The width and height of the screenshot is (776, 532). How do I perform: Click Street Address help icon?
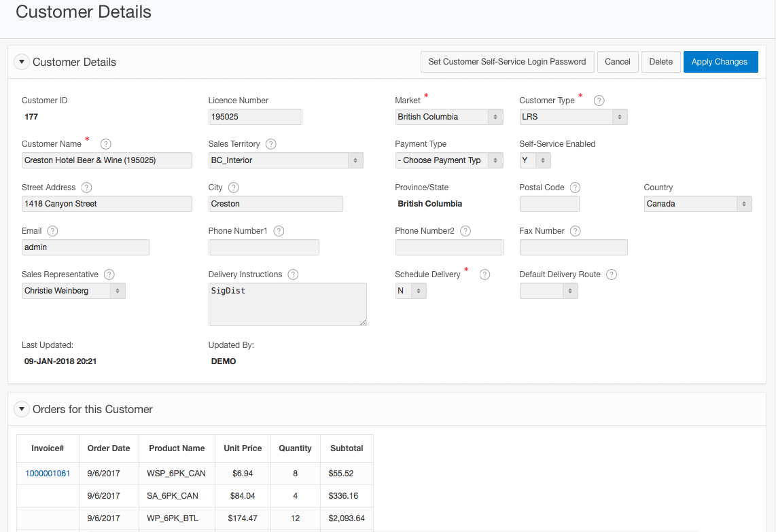[x=86, y=188]
